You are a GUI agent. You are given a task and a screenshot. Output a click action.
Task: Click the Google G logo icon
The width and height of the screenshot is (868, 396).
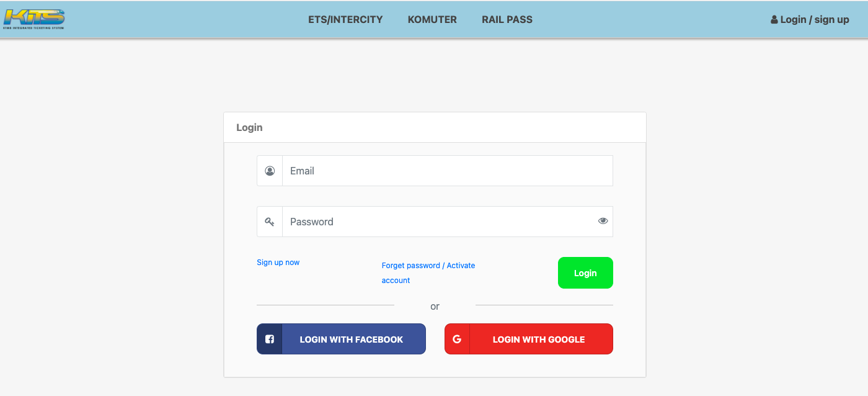point(457,339)
